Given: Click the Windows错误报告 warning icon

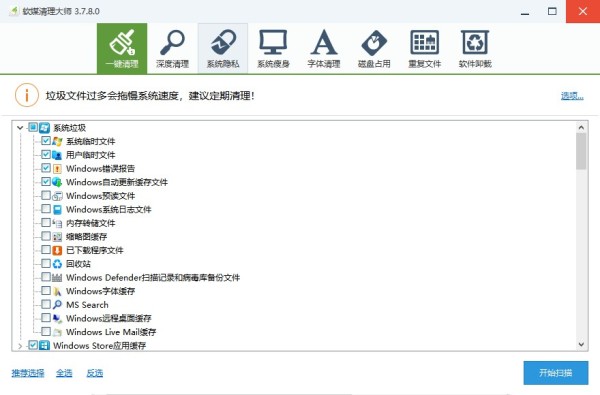Looking at the screenshot, I should point(57,168).
